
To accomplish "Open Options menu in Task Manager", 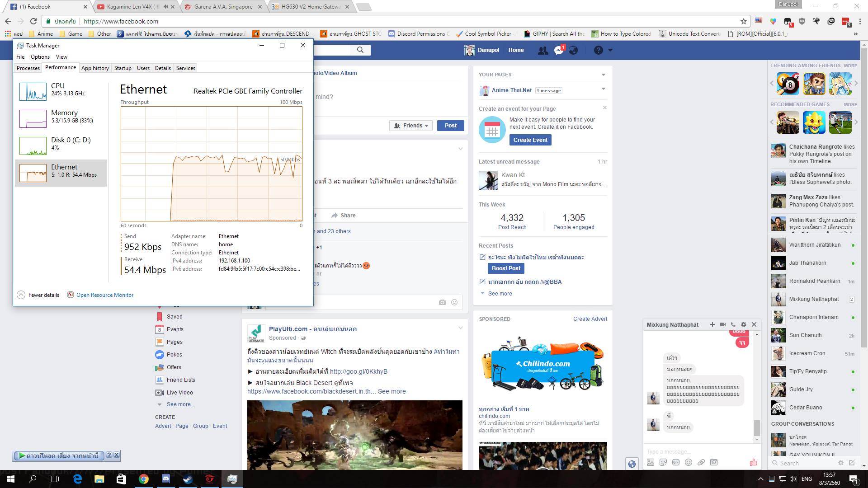I will (x=40, y=56).
